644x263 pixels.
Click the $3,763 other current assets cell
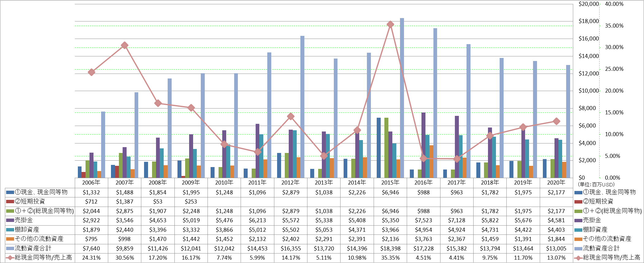(x=423, y=239)
